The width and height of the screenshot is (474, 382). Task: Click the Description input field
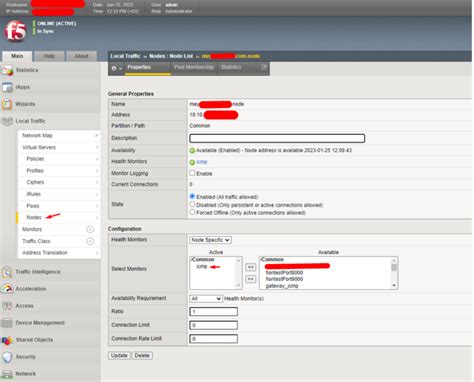[x=277, y=138]
